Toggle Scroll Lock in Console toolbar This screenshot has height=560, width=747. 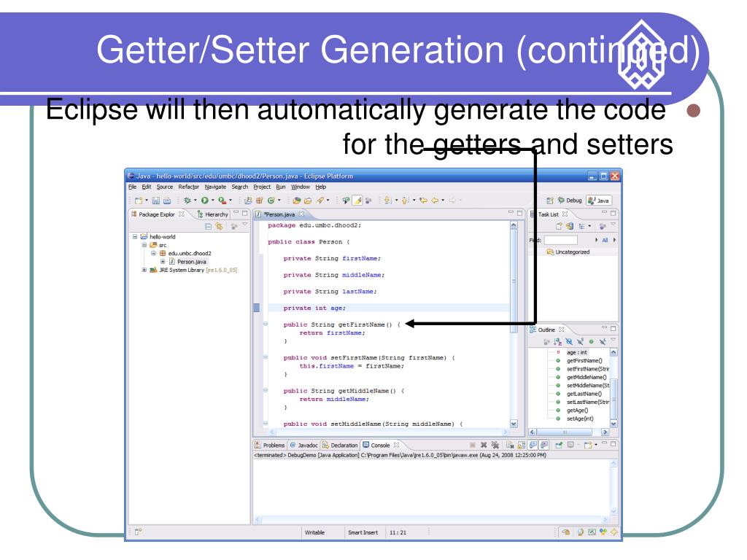pyautogui.click(x=522, y=445)
